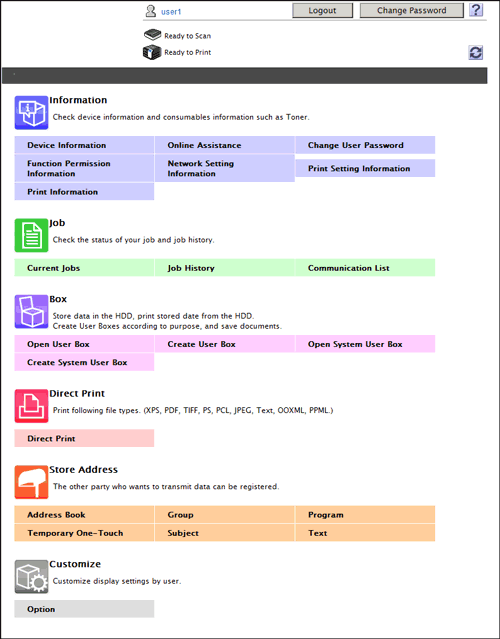Click the Change Password button
The width and height of the screenshot is (500, 639).
pos(412,11)
